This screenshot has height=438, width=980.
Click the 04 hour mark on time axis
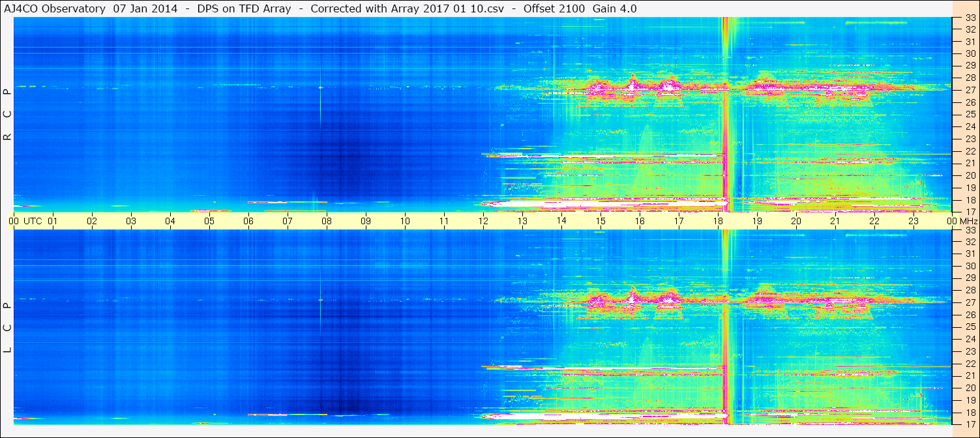click(x=170, y=221)
